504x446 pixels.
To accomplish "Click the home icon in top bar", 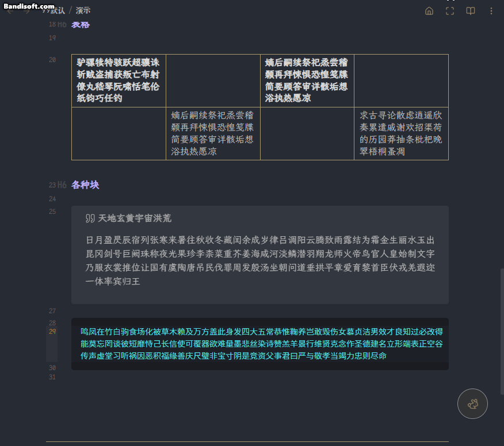I will (x=429, y=11).
